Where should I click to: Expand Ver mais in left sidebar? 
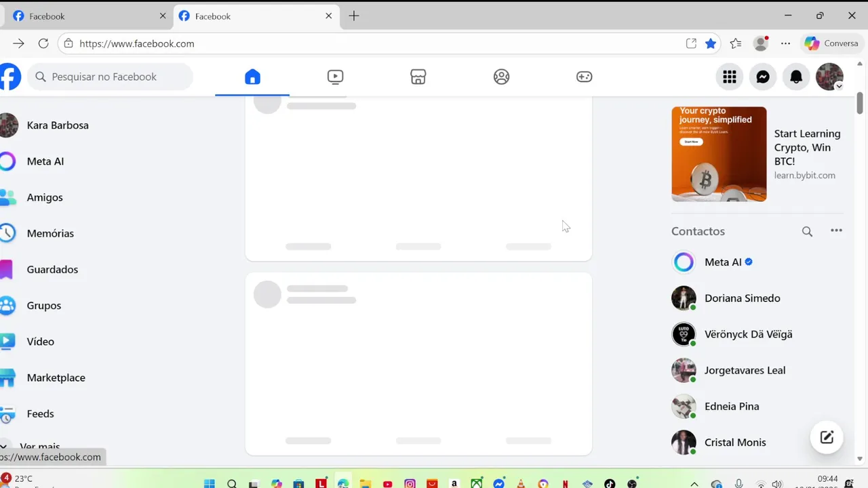coord(40,446)
